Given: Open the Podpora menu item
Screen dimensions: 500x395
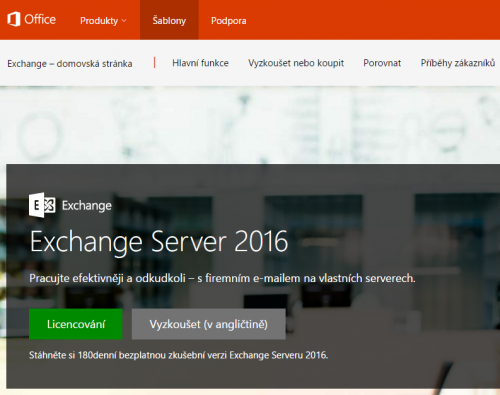Looking at the screenshot, I should tap(229, 21).
